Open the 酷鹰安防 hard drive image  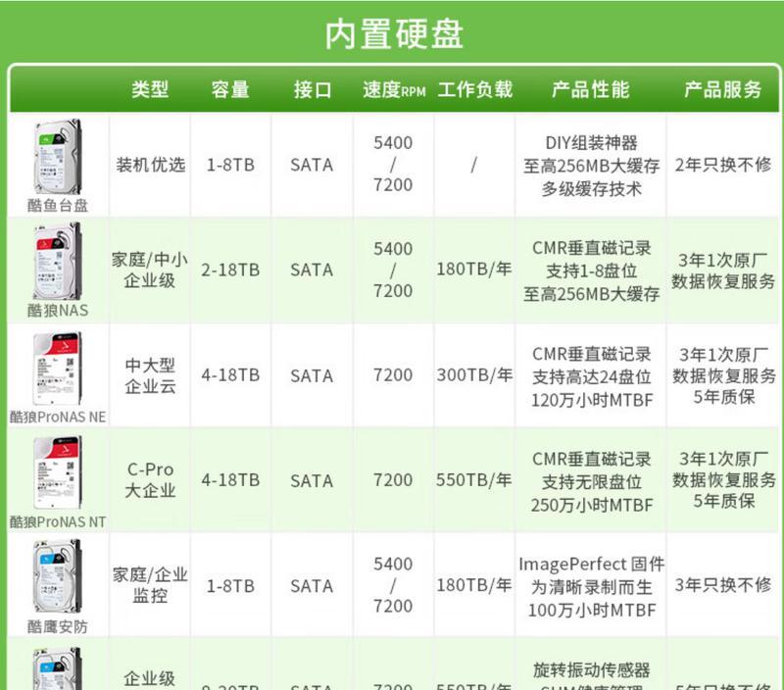coord(58,576)
